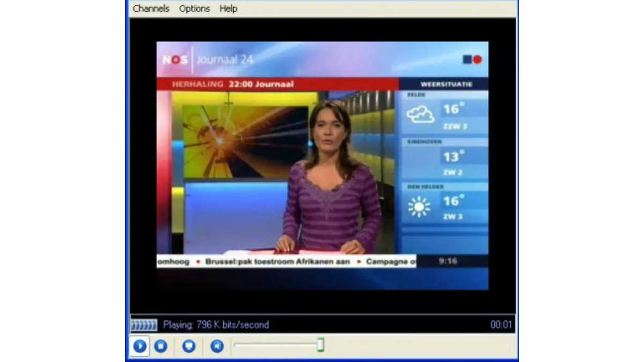Mute audio using the speaker icon
This screenshot has height=362, width=644.
coord(217,347)
